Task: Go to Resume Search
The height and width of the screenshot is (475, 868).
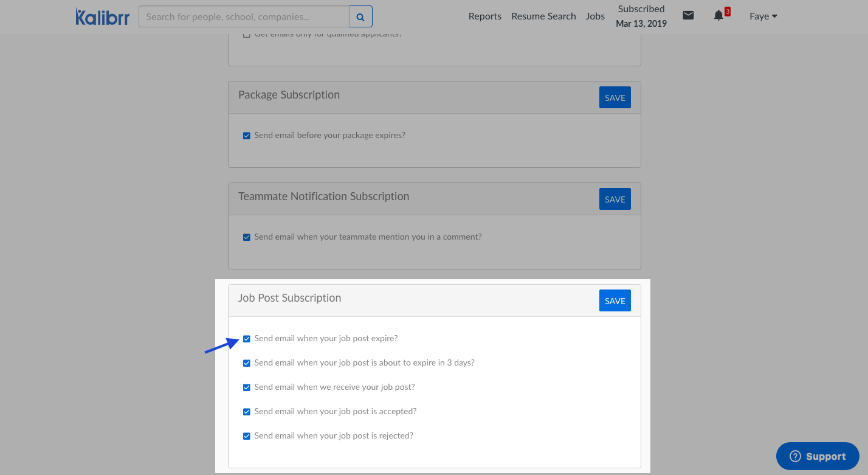Action: (x=543, y=16)
